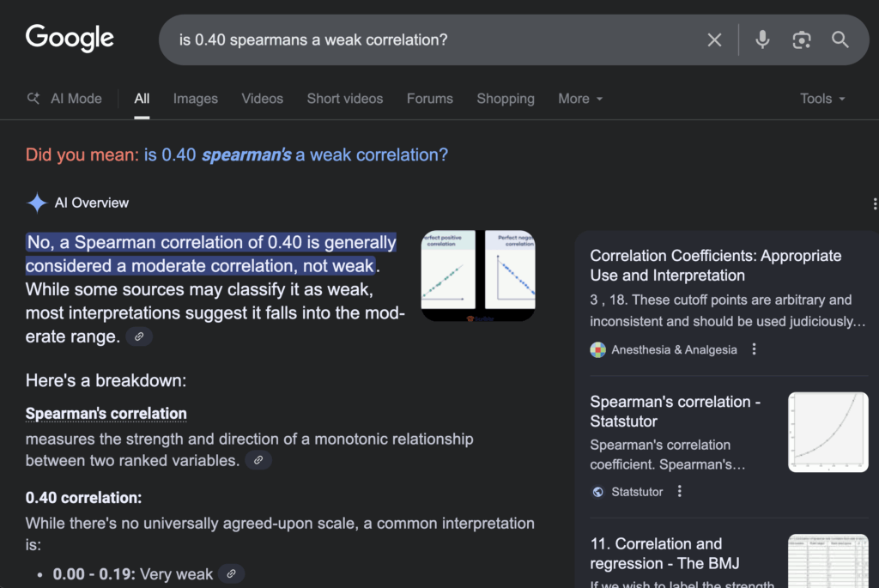Open the three-dot menu next to Statstutor
The height and width of the screenshot is (588, 879).
click(680, 491)
